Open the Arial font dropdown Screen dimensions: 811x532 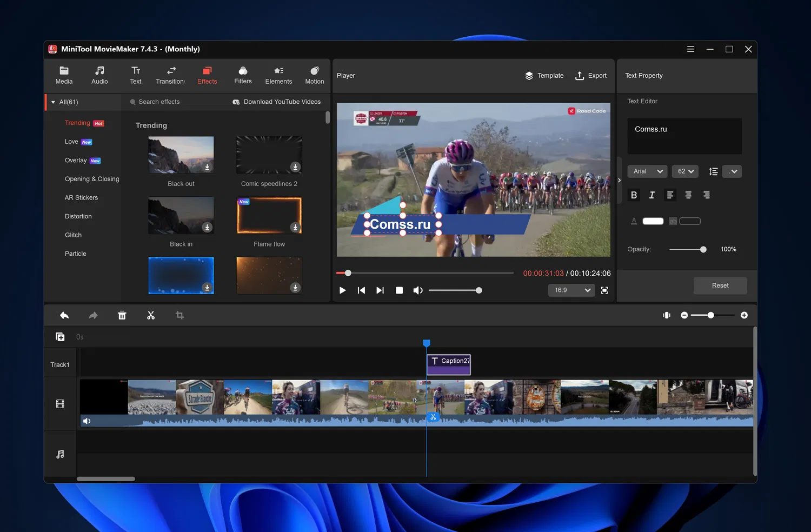(647, 171)
